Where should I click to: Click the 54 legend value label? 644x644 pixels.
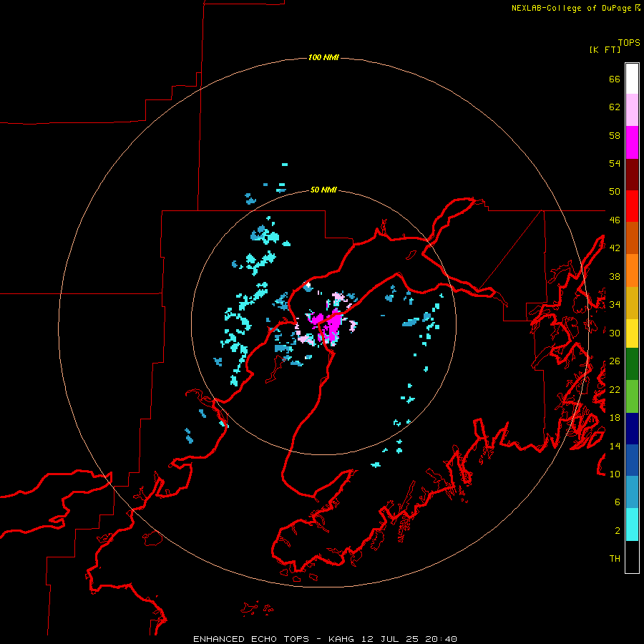[x=615, y=163]
